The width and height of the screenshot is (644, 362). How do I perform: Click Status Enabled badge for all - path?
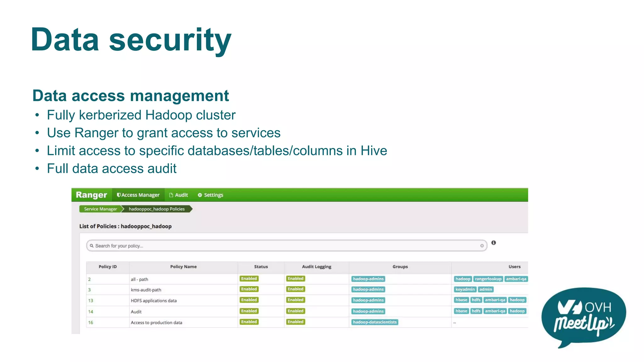[249, 279]
